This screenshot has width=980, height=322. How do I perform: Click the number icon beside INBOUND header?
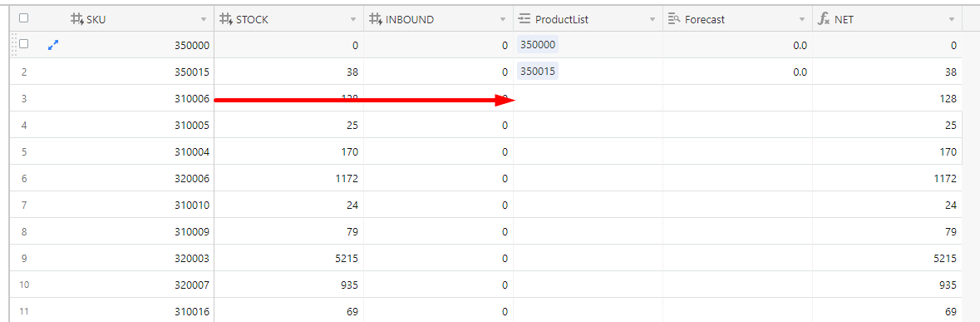coord(377,19)
